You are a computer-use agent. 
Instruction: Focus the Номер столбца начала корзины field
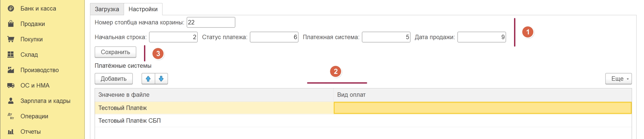pyautogui.click(x=211, y=22)
